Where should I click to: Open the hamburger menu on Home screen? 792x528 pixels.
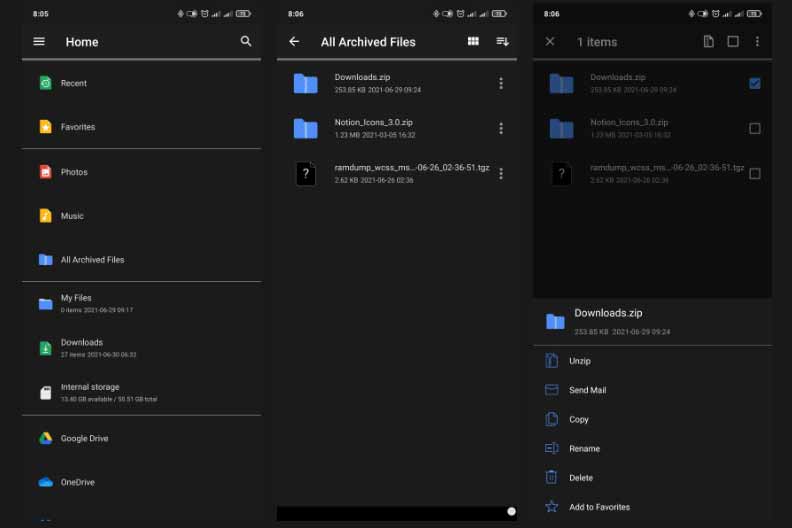point(39,41)
